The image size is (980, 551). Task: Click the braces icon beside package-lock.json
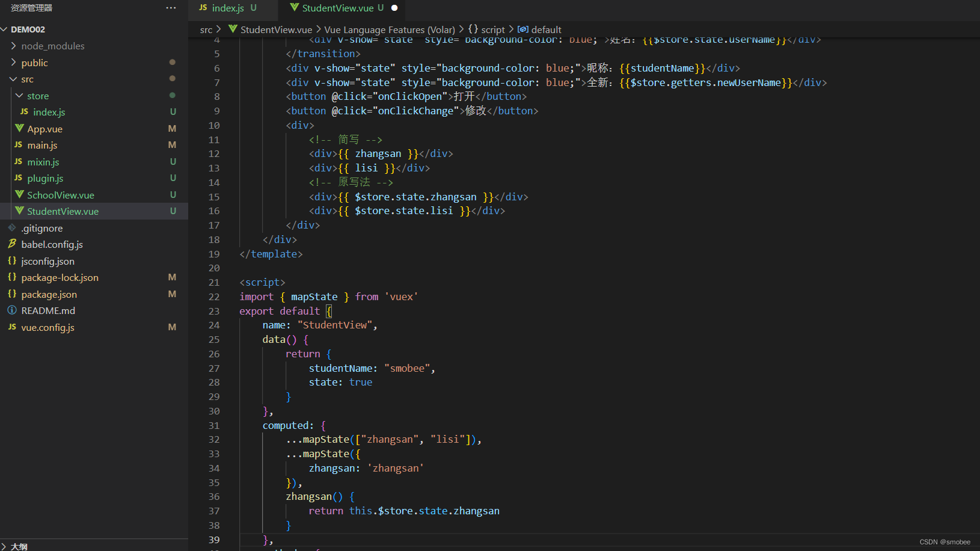point(12,277)
